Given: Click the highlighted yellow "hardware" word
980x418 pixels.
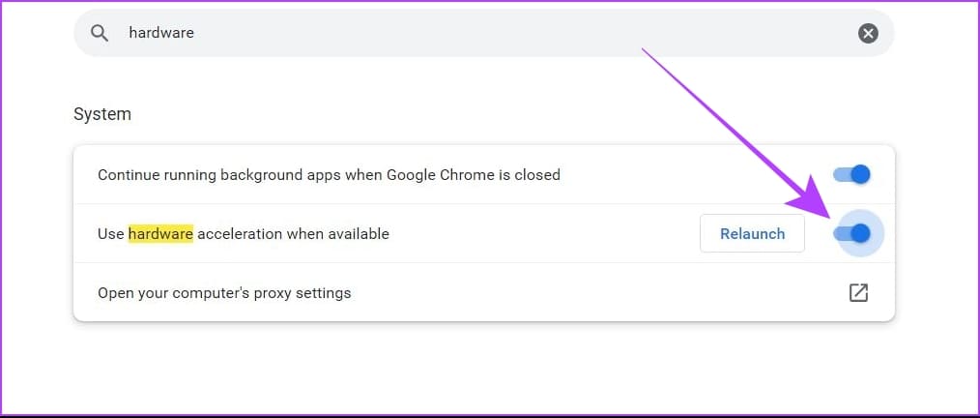Looking at the screenshot, I should click(x=160, y=233).
